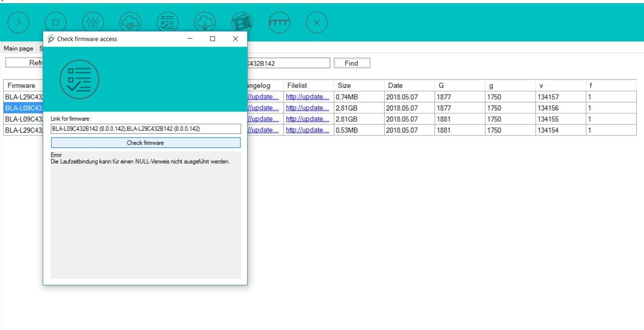Viewport: 644px width, 330px height.
Task: Click the Filelist column header
Action: tap(308, 85)
